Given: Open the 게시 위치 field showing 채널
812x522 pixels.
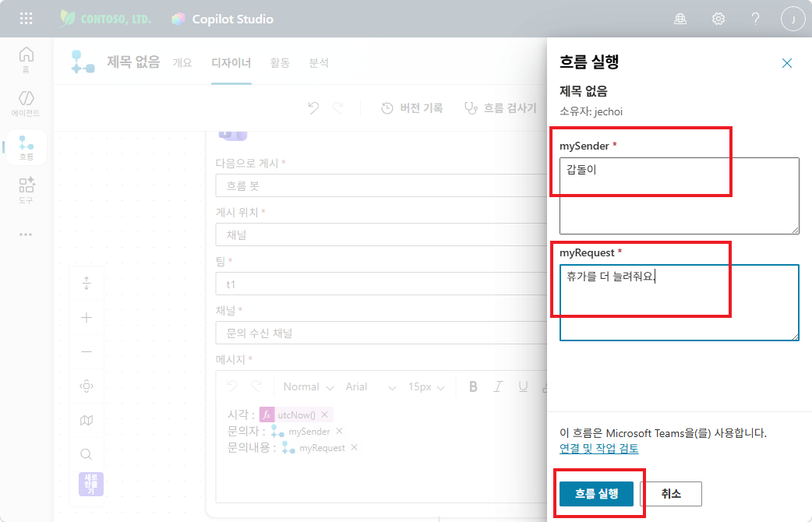Looking at the screenshot, I should [381, 235].
